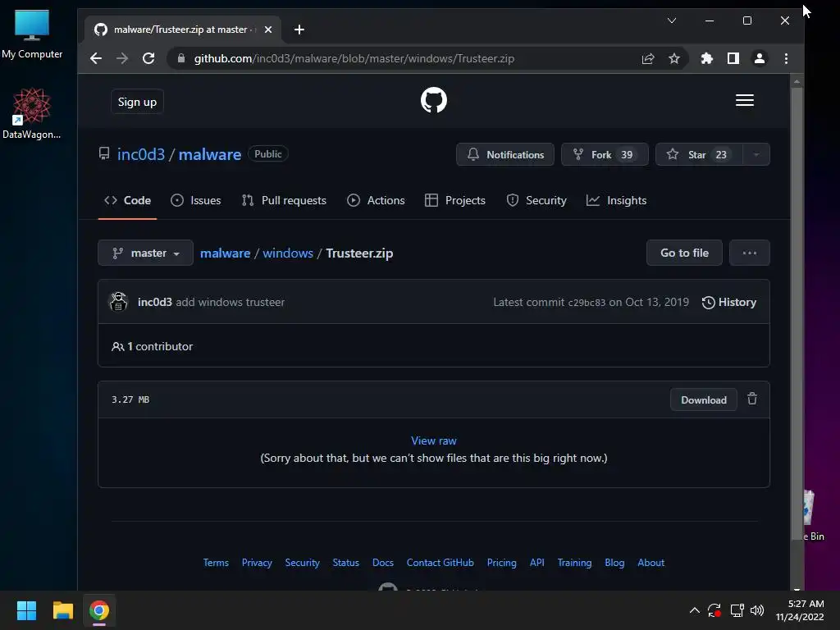Screen dimensions: 840x630
Task: Switch to the Issues tab
Action: (195, 200)
